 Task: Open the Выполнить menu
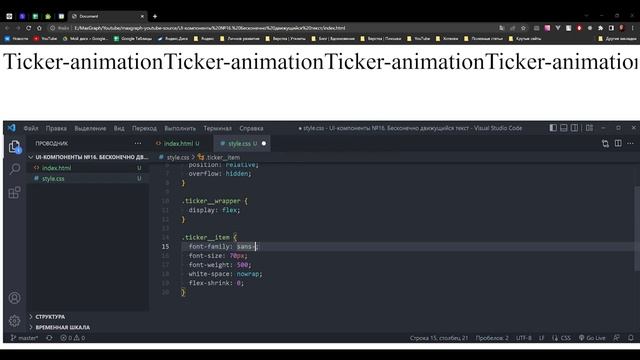click(x=180, y=128)
